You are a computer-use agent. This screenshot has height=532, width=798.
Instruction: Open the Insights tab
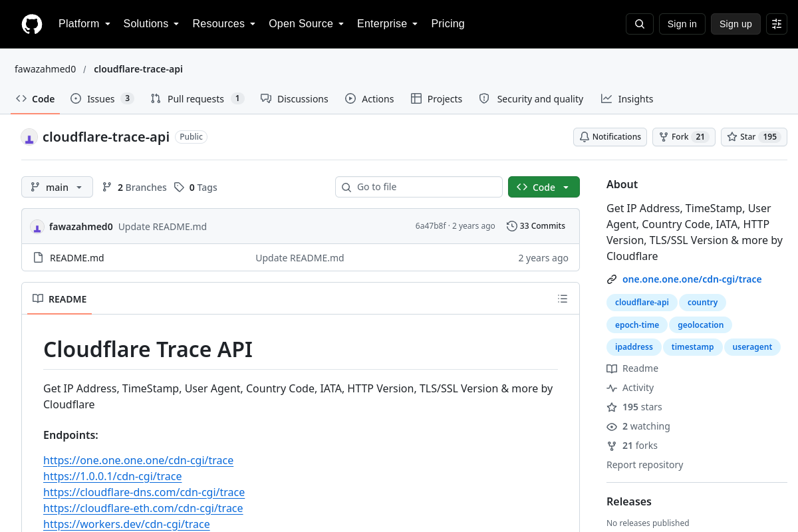point(627,98)
